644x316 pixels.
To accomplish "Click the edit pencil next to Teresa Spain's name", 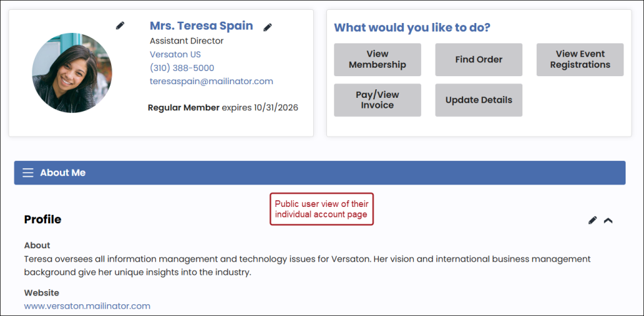I will (268, 27).
